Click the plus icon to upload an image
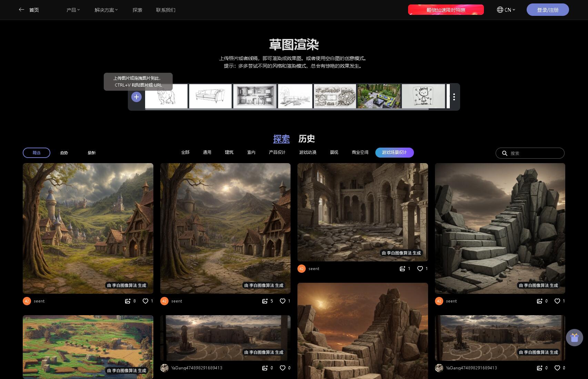Screen dimensions: 588x379 click(136, 97)
